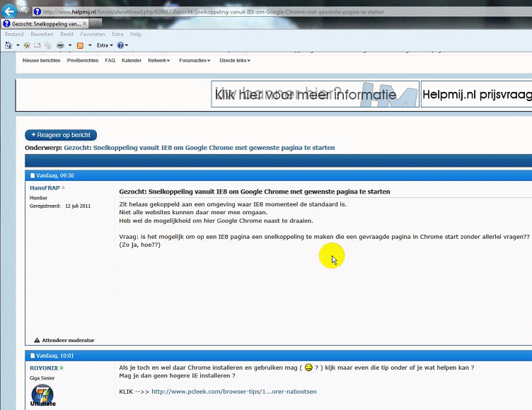
Task: Click the 'Klik hier voor meer informatie' banner
Action: pos(316,94)
